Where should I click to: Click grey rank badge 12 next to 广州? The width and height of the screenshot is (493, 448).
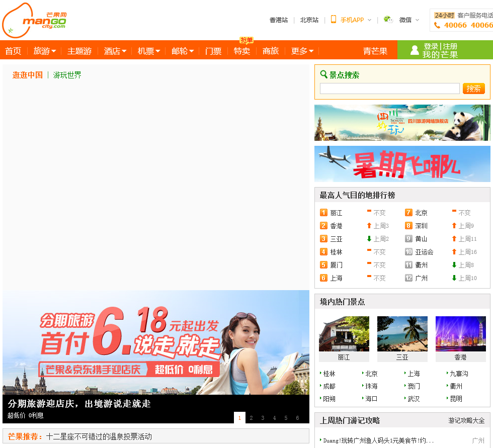pyautogui.click(x=408, y=278)
